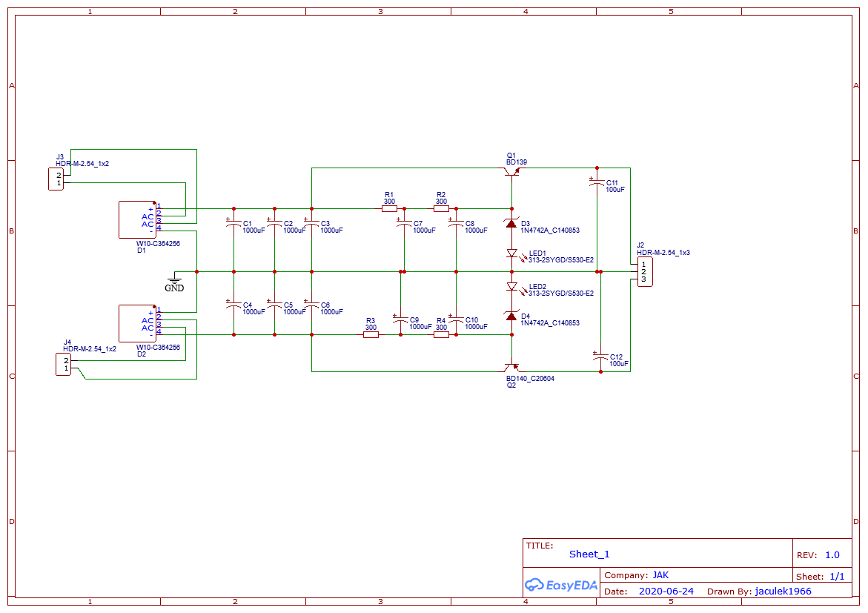Select capacitor C12 100uF
Viewport: 868px width, 613px height.
[x=600, y=358]
